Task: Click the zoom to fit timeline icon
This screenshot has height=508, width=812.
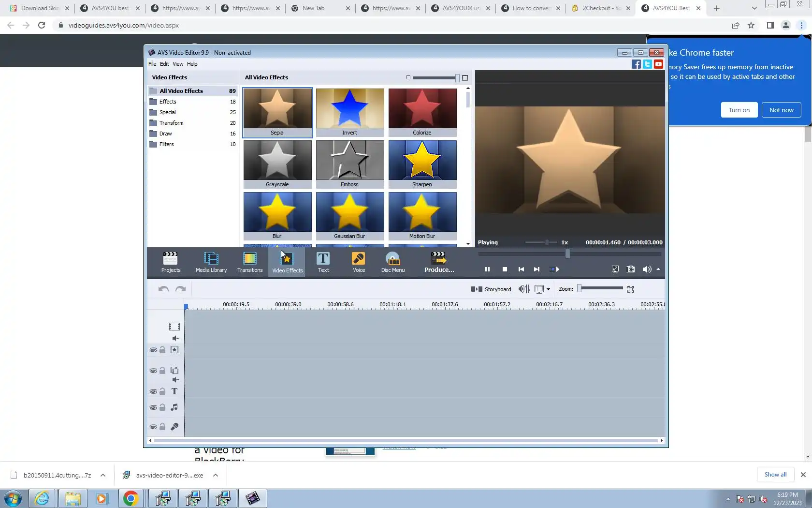Action: pyautogui.click(x=631, y=289)
